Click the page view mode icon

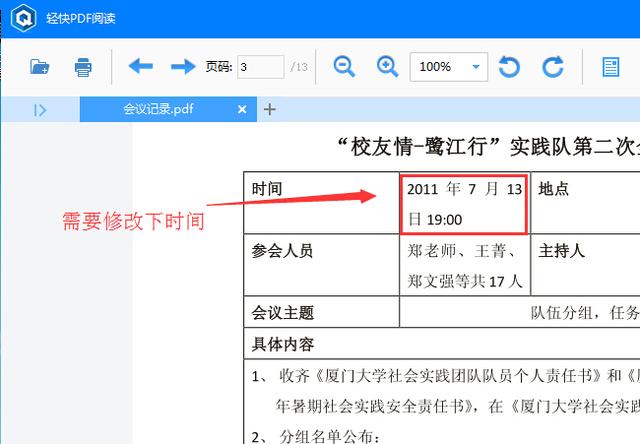coord(611,67)
